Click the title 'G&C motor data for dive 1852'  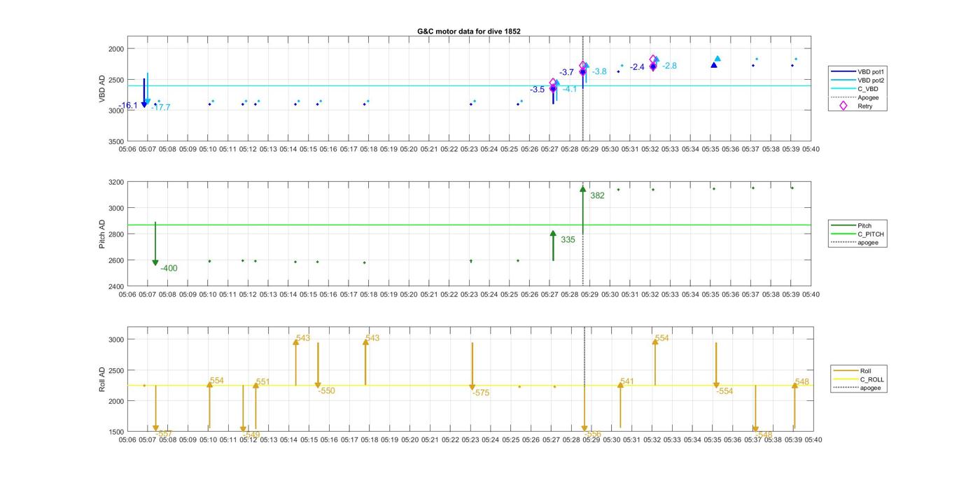[468, 31]
